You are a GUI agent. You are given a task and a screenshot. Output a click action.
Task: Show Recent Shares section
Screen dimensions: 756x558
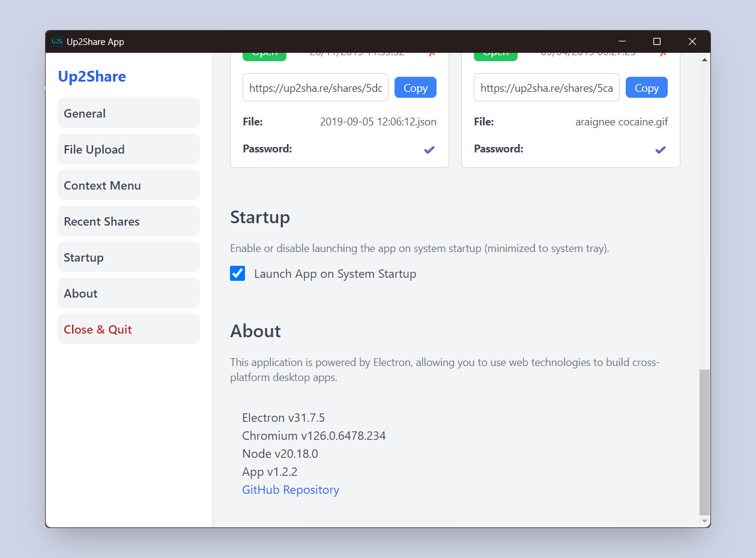(x=129, y=221)
